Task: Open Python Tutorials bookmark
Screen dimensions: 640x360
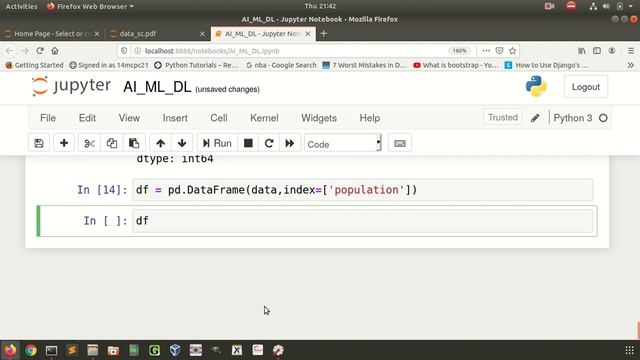Action: (196, 65)
